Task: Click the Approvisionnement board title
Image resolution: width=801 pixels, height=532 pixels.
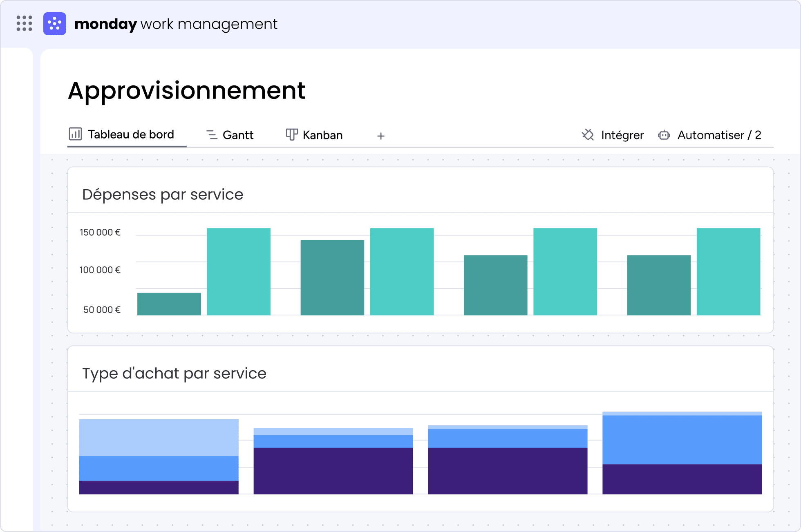Action: tap(187, 91)
